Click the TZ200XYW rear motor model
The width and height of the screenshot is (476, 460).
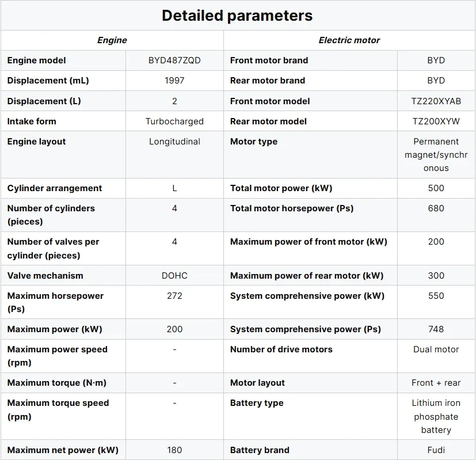coord(436,121)
